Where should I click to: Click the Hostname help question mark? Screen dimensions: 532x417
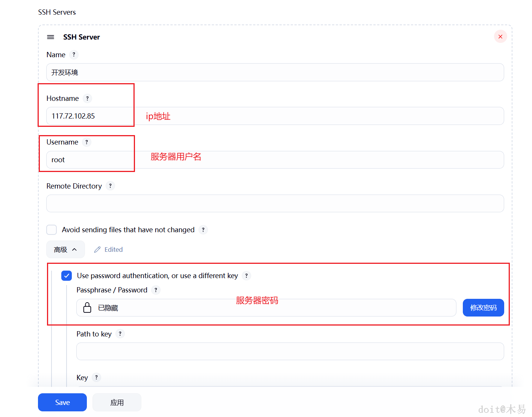[87, 98]
